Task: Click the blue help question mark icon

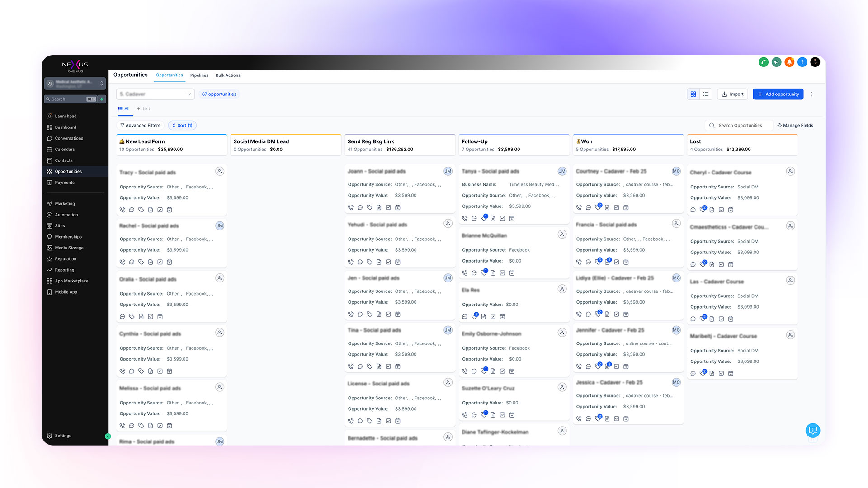Action: (x=802, y=62)
